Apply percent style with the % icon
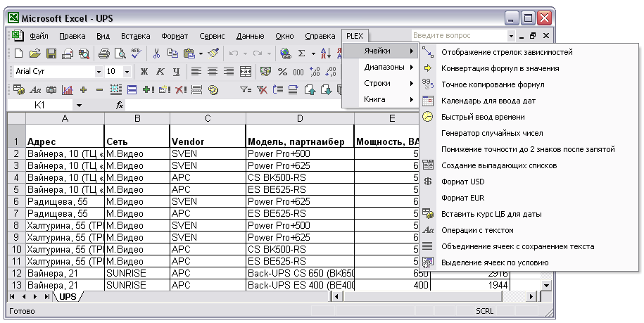644x323 pixels. click(282, 72)
